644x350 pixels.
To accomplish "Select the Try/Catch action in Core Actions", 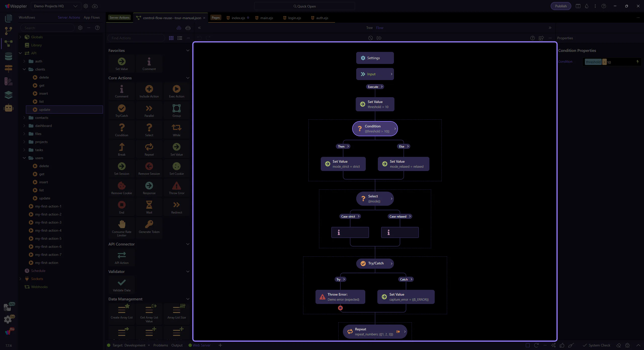I will [x=122, y=109].
